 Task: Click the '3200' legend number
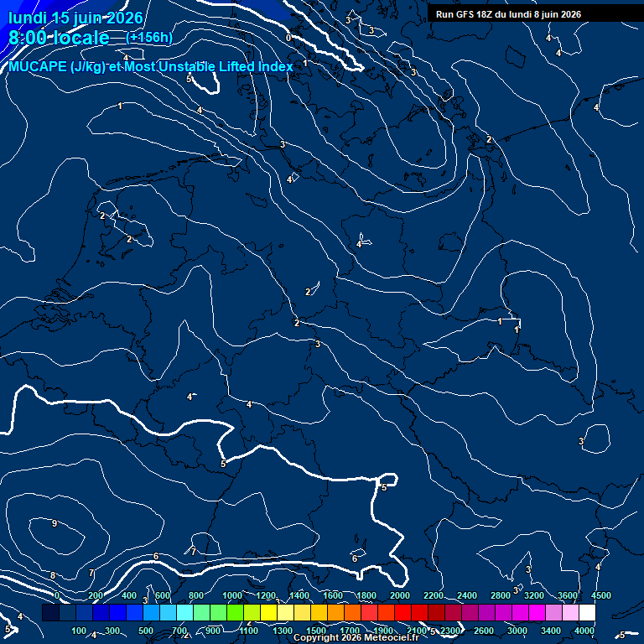point(534,595)
